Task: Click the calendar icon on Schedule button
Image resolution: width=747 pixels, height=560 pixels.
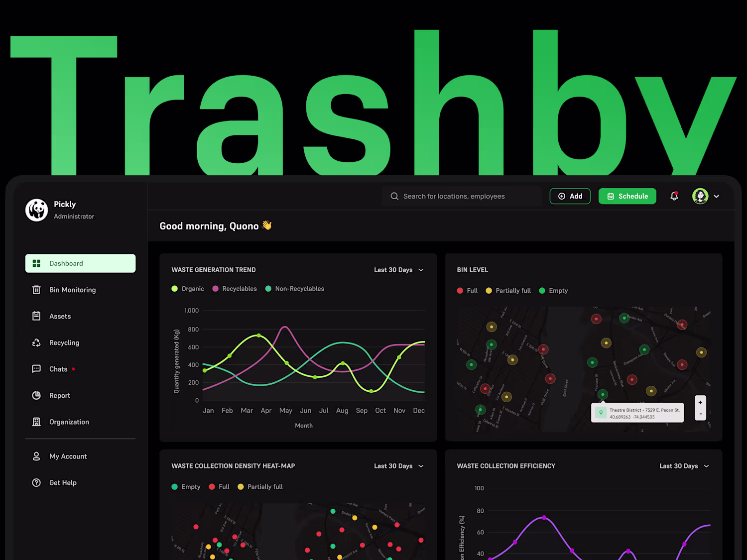Action: (611, 196)
